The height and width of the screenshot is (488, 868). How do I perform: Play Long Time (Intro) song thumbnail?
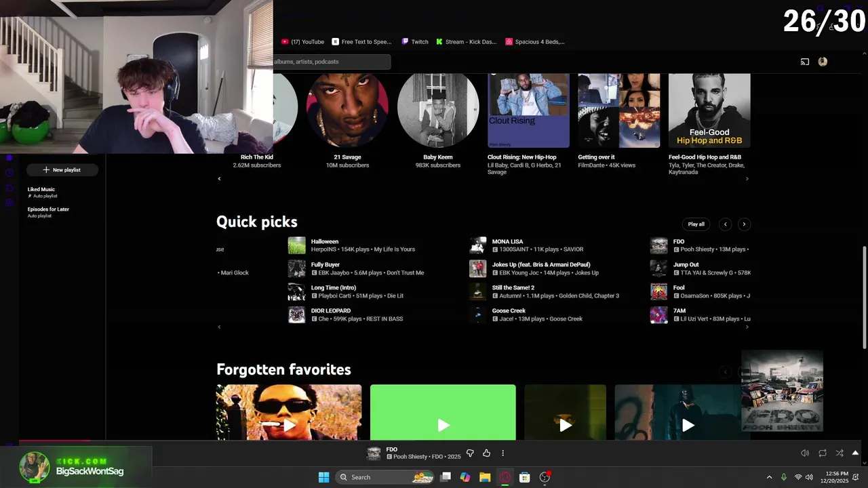(x=296, y=291)
